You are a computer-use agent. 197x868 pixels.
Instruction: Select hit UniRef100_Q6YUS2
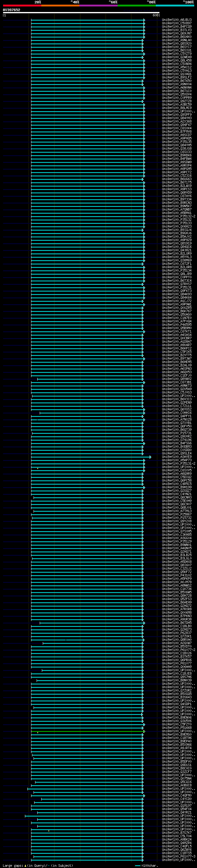[177, 410]
